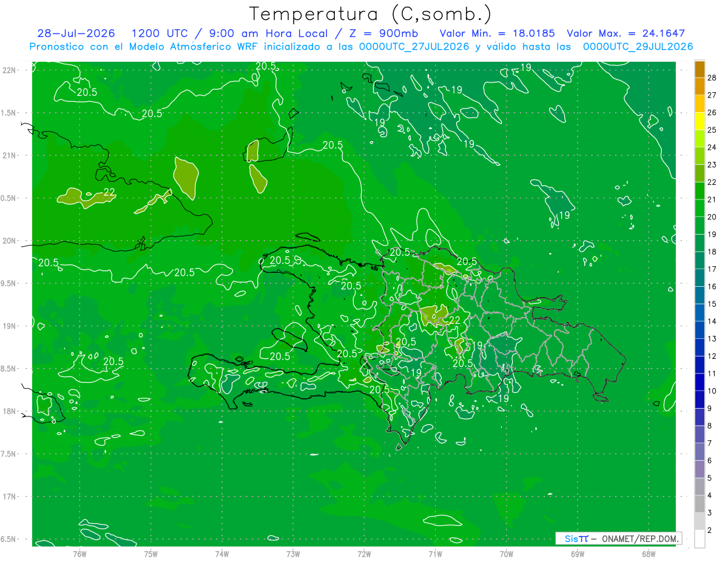Click the legend tick value 28
Viewport: 728px width, 562px height.
click(712, 78)
